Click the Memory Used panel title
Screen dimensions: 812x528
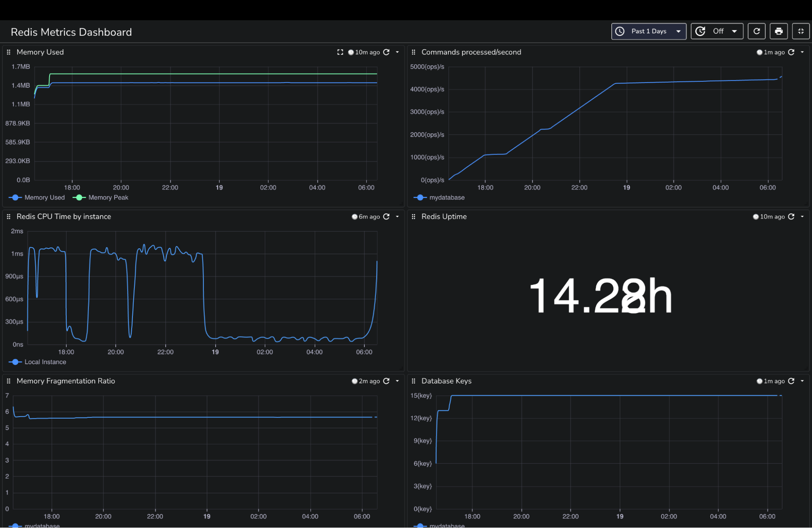click(40, 52)
